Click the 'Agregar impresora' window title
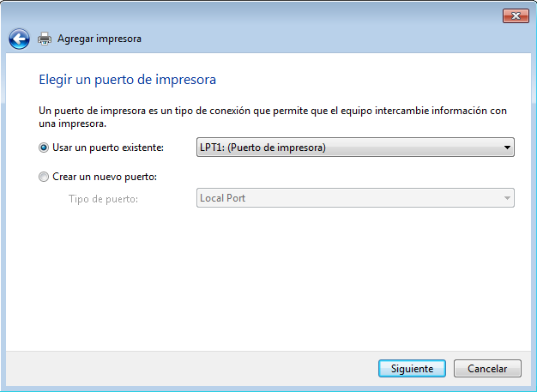537x392 pixels. pos(100,39)
